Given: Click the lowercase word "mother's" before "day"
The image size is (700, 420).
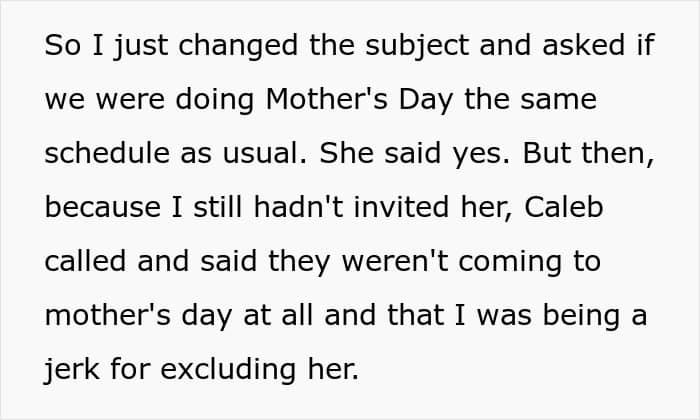Looking at the screenshot, I should 108,315.
